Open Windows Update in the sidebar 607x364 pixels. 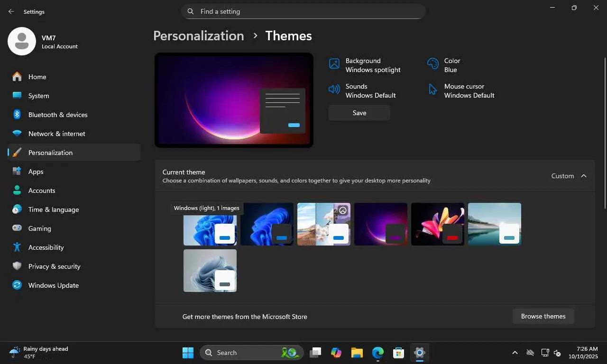click(74, 285)
